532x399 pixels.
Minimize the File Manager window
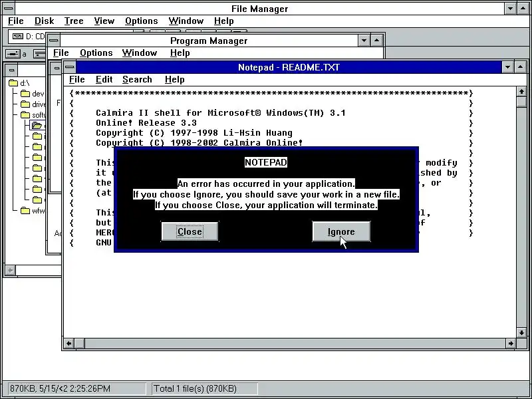click(x=510, y=8)
